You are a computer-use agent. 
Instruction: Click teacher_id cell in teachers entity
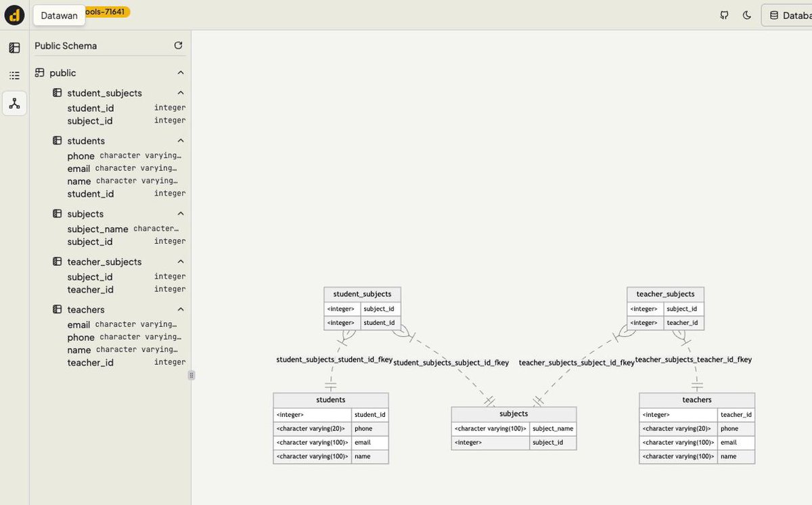coord(736,414)
